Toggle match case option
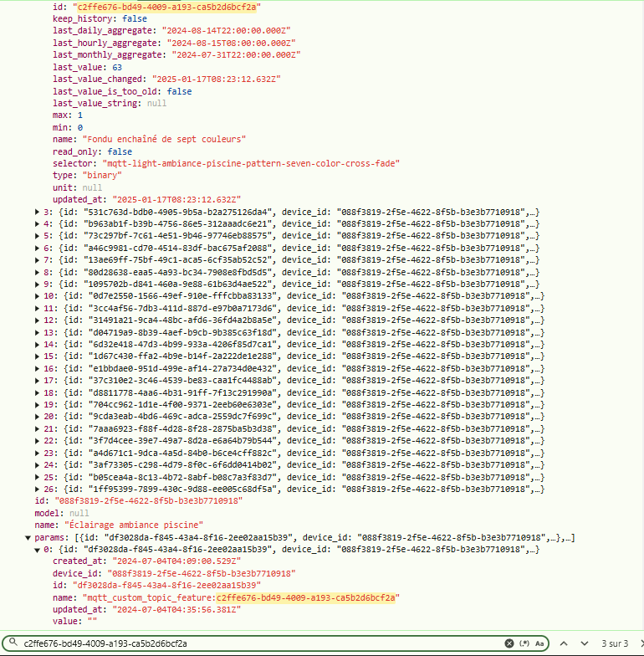Image resolution: width=644 pixels, height=656 pixels. tap(539, 643)
